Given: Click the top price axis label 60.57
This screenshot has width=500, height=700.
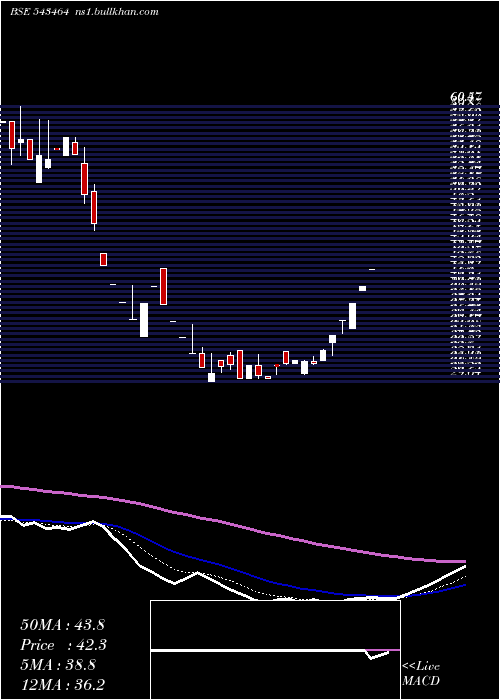Looking at the screenshot, I should (x=466, y=97).
